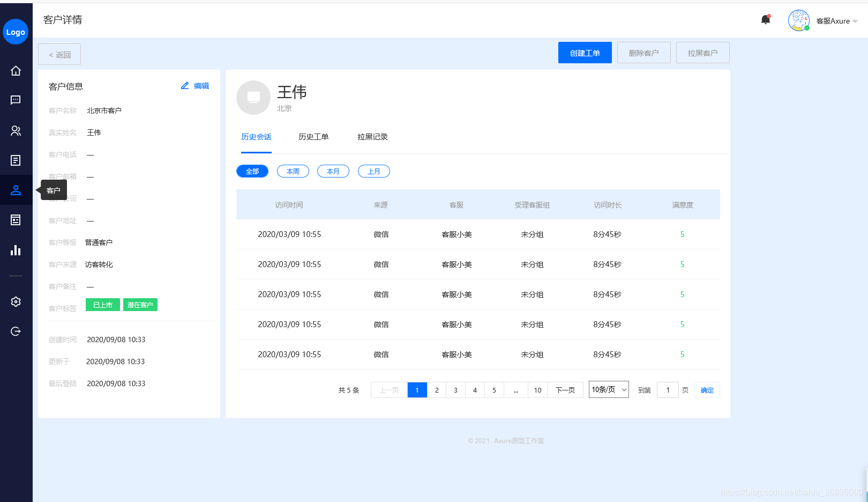Click the 王伟 name heading
Screen dimensions: 868x502
292,92
